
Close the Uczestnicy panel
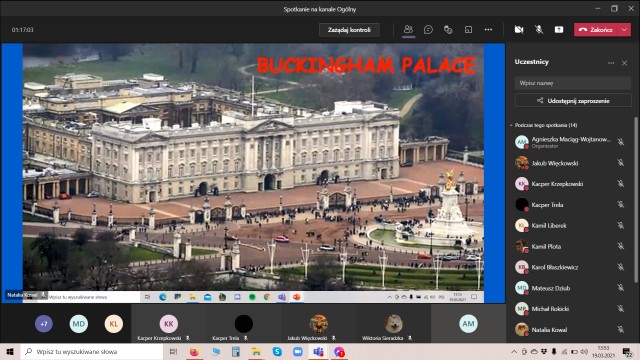[x=624, y=63]
